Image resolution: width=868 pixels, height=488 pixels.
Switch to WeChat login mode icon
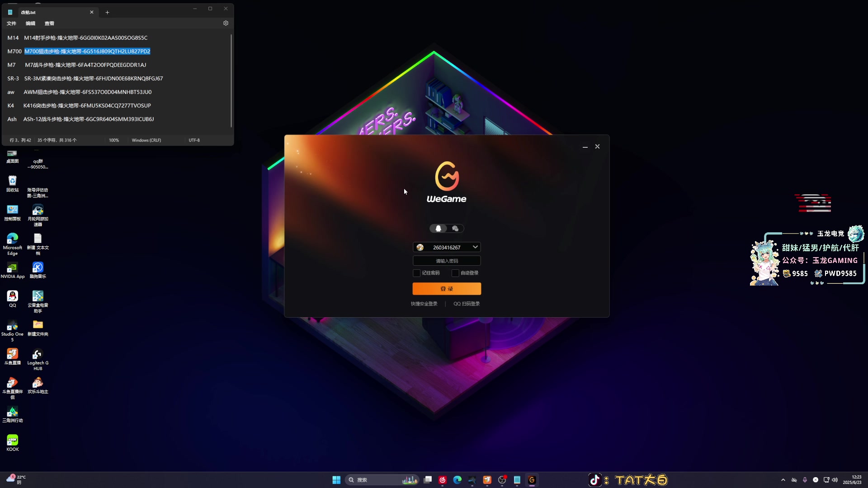click(455, 229)
